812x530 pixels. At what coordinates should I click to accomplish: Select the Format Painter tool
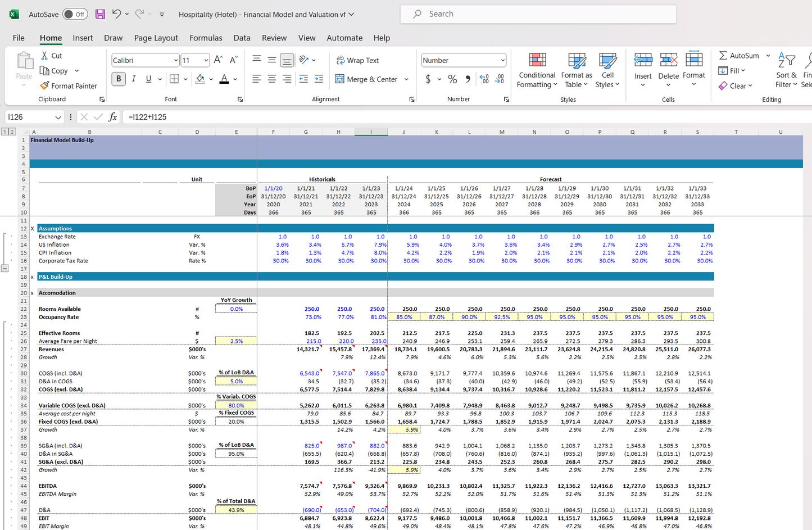[69, 86]
